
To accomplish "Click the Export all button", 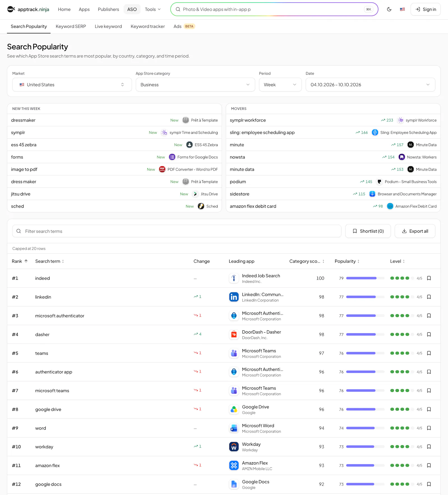I will tap(415, 231).
